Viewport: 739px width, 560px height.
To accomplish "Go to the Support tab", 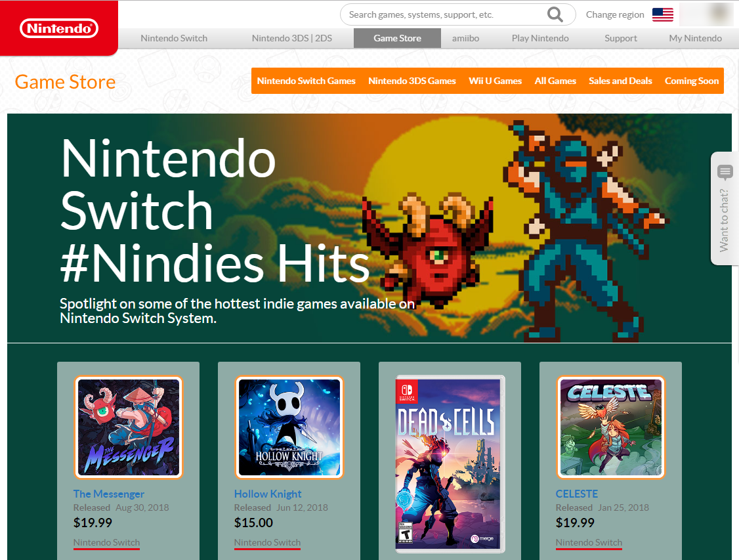I will click(621, 38).
